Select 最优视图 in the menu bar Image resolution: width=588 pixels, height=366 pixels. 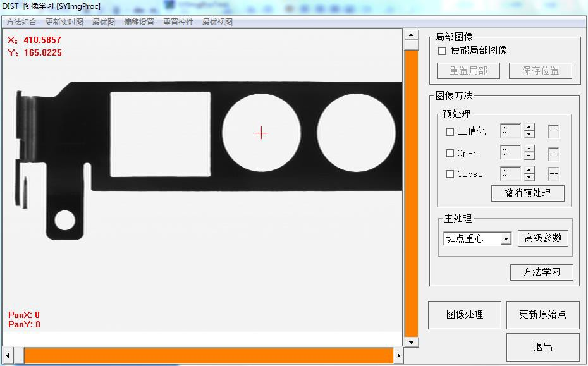pos(217,21)
